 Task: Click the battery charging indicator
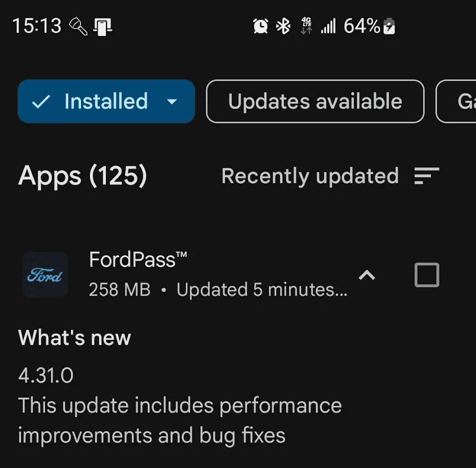[389, 25]
